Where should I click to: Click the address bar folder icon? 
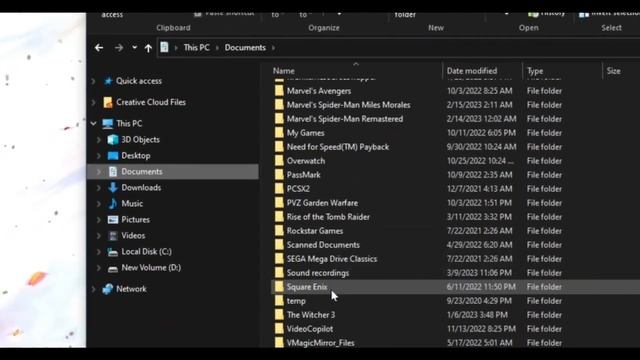[164, 47]
